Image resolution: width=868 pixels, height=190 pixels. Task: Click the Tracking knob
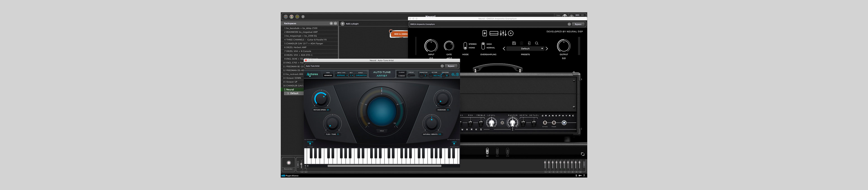coord(443,76)
